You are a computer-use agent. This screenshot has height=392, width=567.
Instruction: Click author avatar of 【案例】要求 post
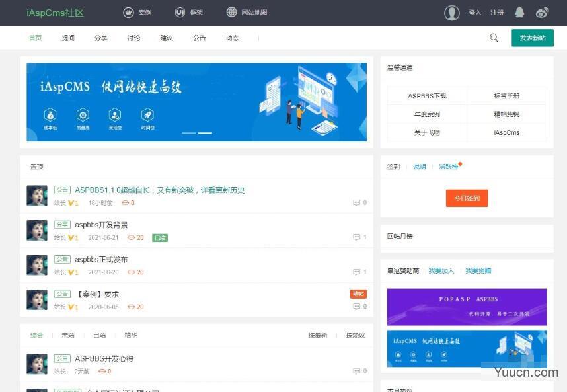point(37,300)
